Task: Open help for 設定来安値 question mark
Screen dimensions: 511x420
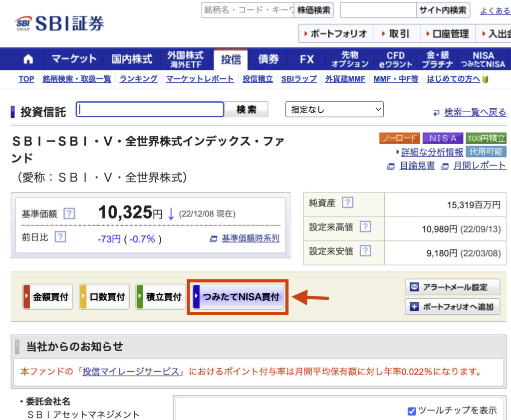Action: pos(365,250)
